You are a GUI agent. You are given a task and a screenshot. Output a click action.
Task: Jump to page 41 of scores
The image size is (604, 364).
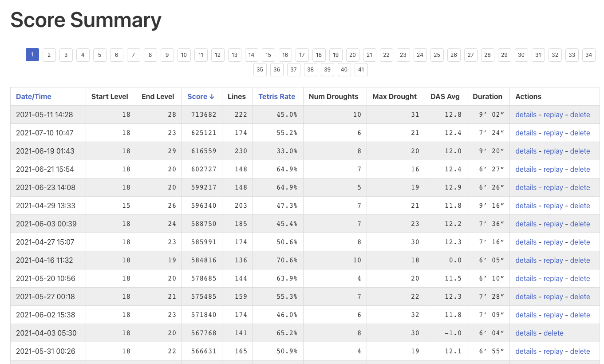(x=361, y=70)
